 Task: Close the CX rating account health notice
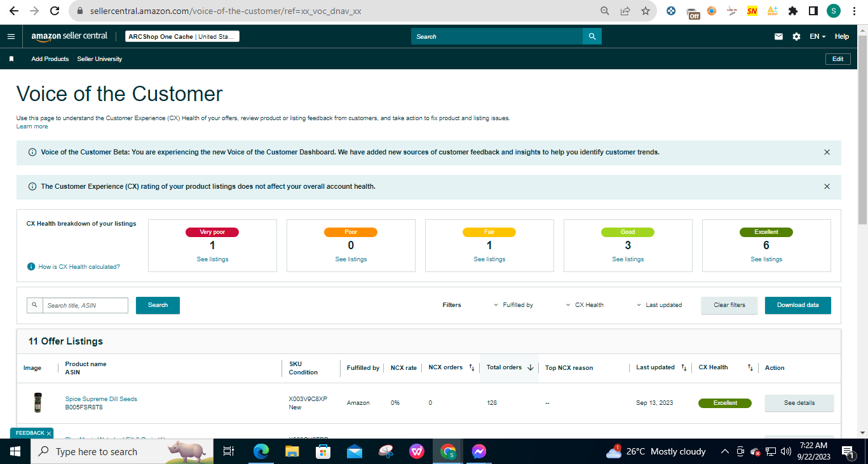tap(827, 187)
